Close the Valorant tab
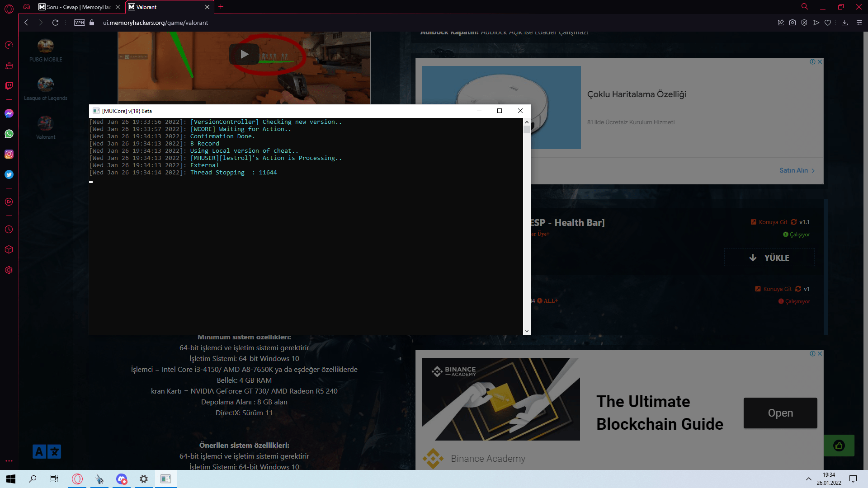The height and width of the screenshot is (488, 868). pyautogui.click(x=207, y=7)
